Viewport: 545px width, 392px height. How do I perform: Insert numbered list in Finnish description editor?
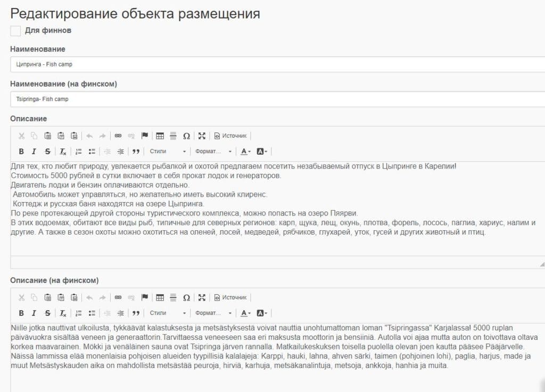78,313
